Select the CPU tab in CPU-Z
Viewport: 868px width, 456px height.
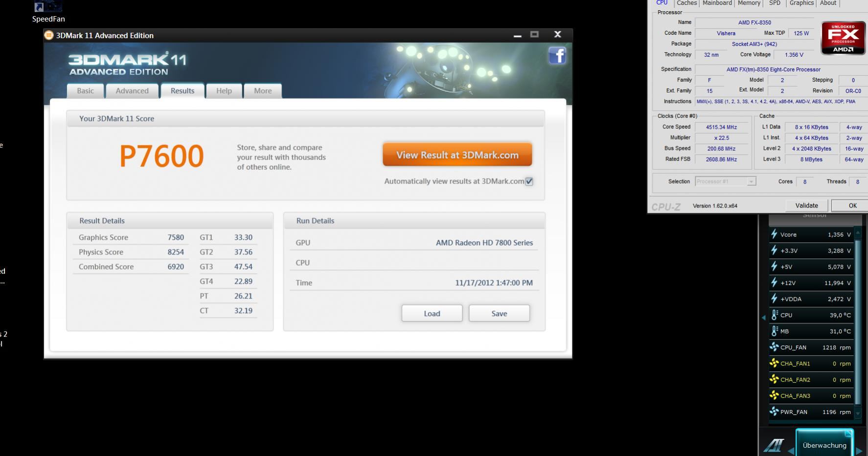pos(662,3)
